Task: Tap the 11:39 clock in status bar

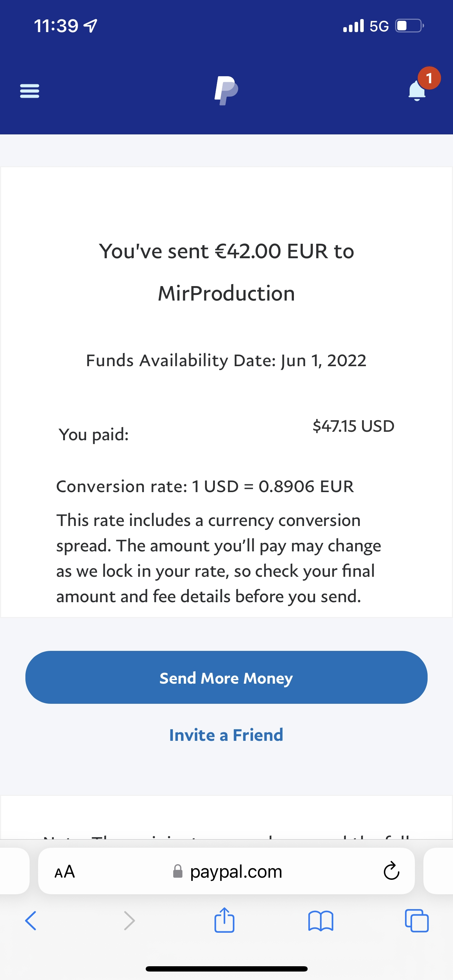Action: point(56,26)
